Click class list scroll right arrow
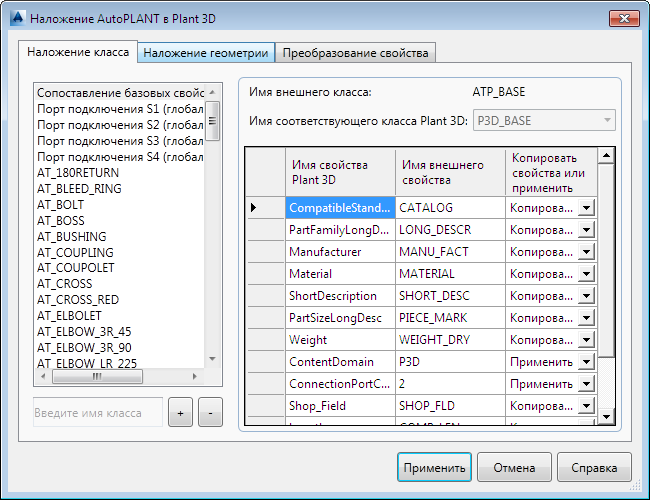The height and width of the screenshot is (500, 650). point(195,376)
